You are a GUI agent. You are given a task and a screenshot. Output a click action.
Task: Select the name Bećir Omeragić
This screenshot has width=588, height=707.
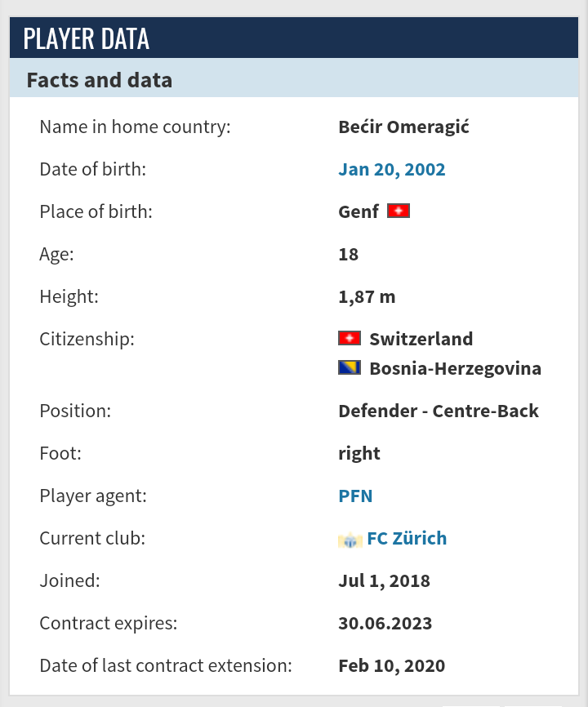(403, 127)
